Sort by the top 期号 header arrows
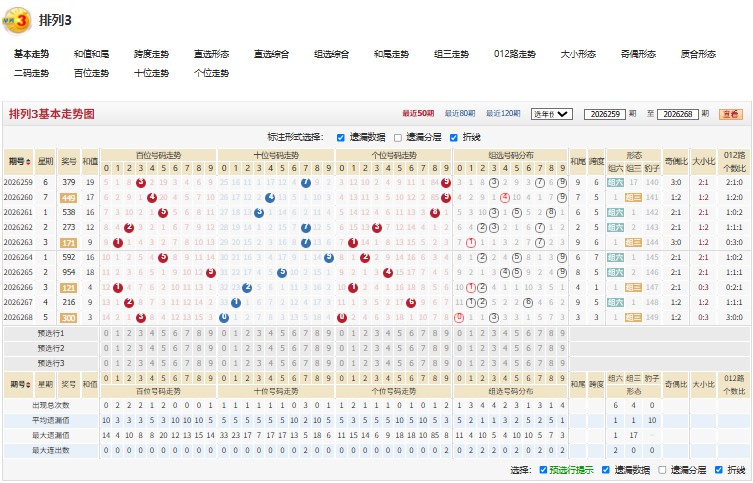 click(x=28, y=162)
